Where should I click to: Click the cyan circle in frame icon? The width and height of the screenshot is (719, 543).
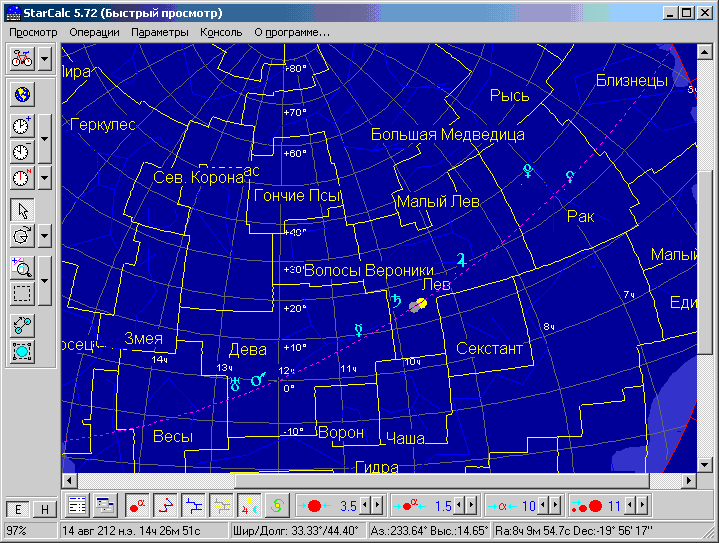21,351
